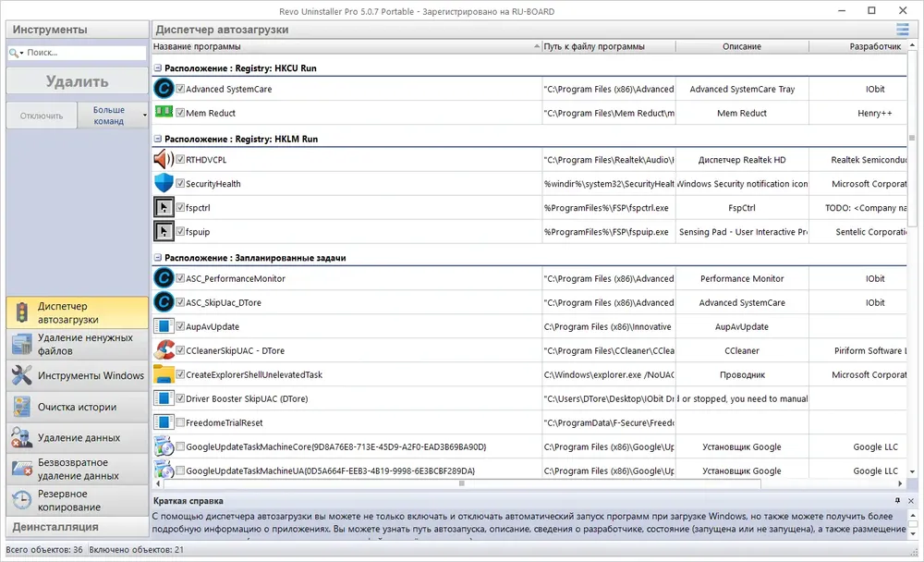Click the unrecoverable delete icon
Viewport: 924px width, 562px height.
pyautogui.click(x=22, y=469)
